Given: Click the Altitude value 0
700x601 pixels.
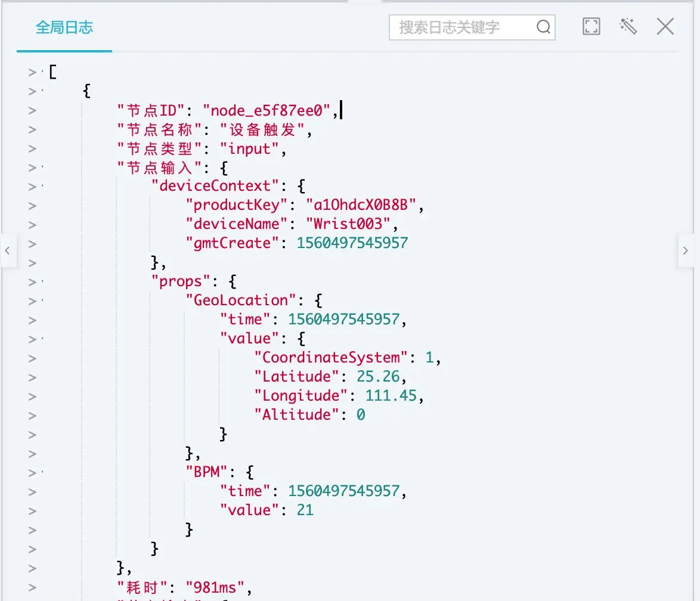Looking at the screenshot, I should [x=361, y=415].
